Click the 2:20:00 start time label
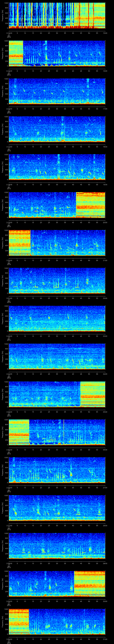 9,260
